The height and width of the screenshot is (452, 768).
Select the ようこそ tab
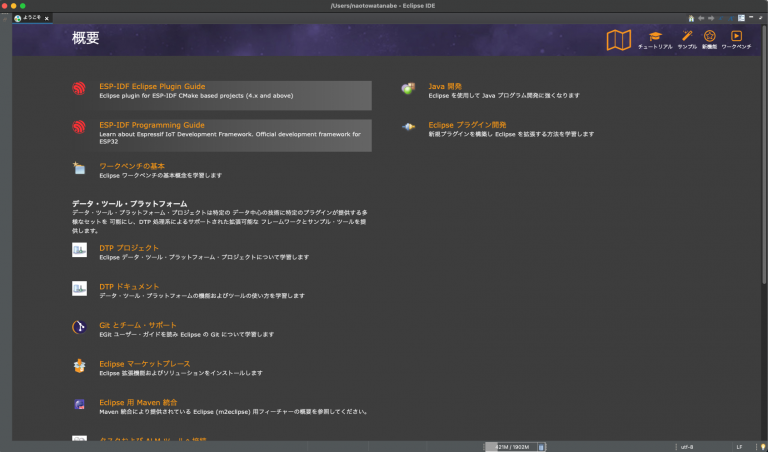[32, 18]
